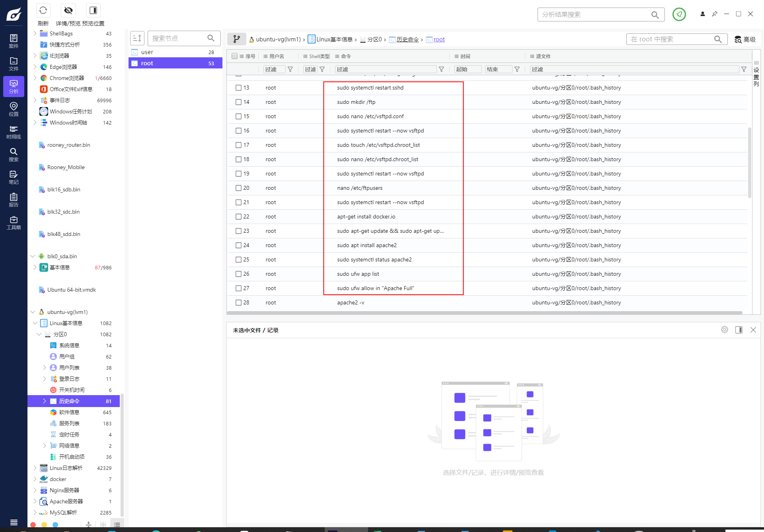This screenshot has height=532, width=764.
Task: Click the magnifier in 分析结果搜索 box
Action: 655,15
